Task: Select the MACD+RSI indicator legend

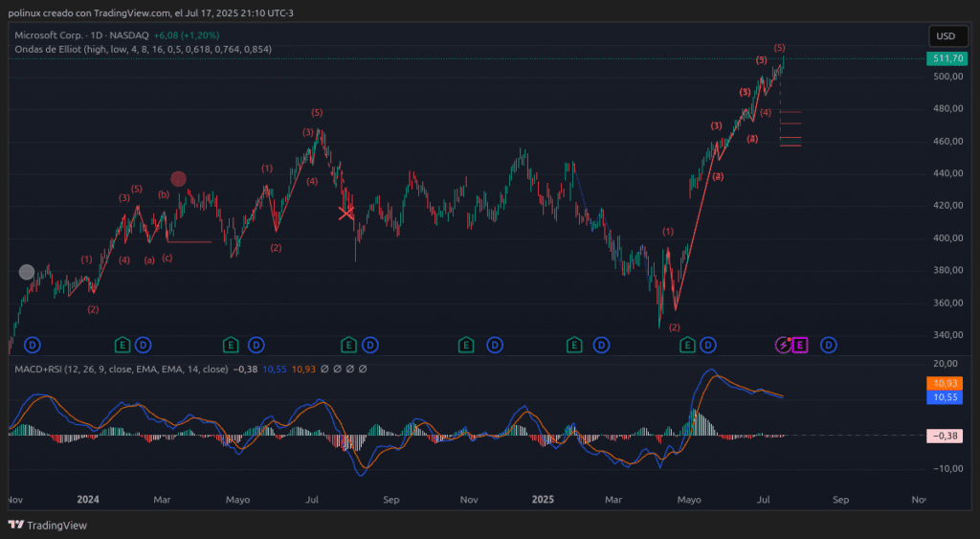Action: coord(50,369)
